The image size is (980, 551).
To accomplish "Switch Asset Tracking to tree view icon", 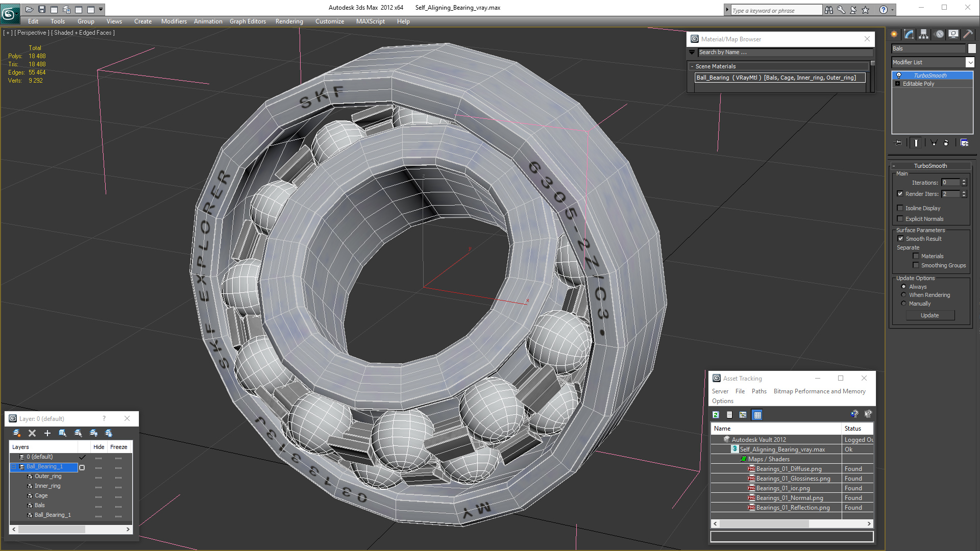I will [743, 415].
